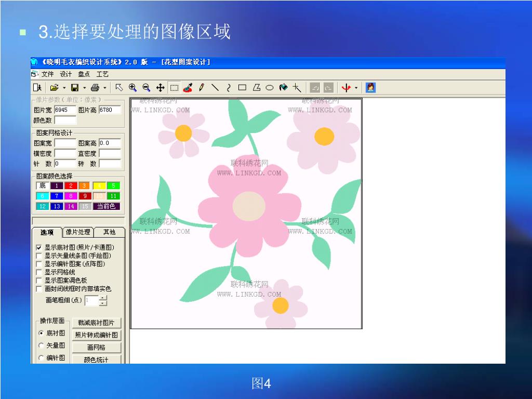This screenshot has width=532, height=399.
Task: Click the exit door icon in toolbar
Action: pyautogui.click(x=37, y=88)
